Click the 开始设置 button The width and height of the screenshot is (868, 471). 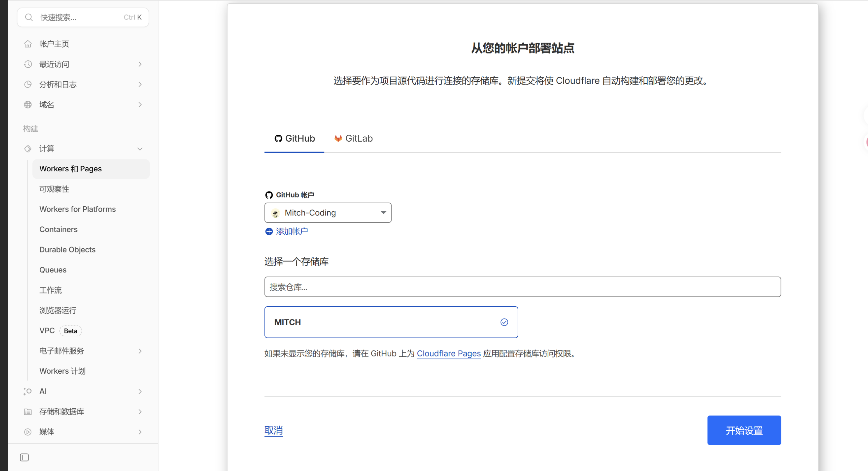coord(744,430)
